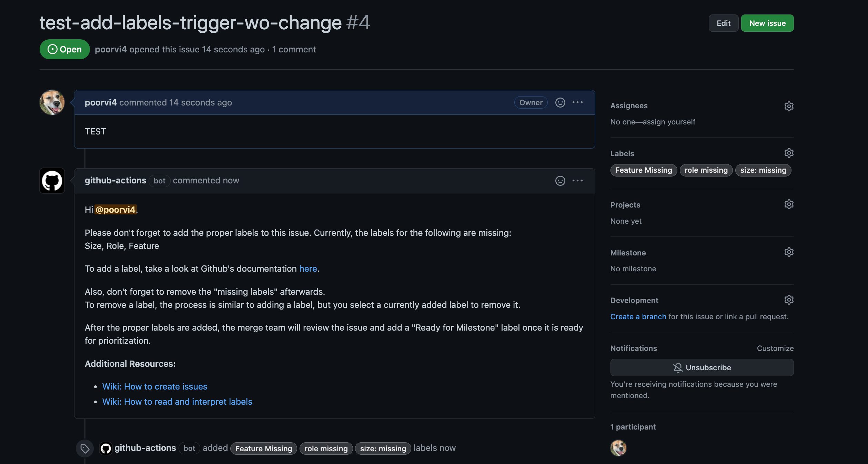Click the 'size: missing' label in timeline event
This screenshot has width=868, height=464.
click(383, 448)
